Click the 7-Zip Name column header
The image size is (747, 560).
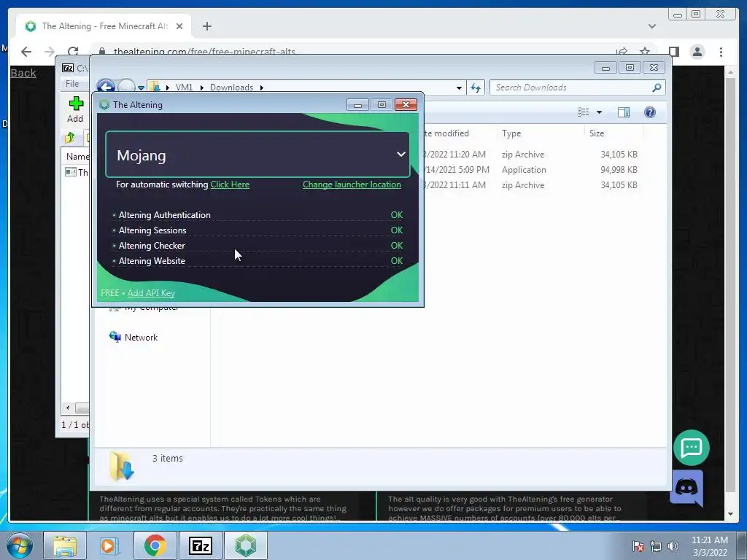tap(77, 156)
